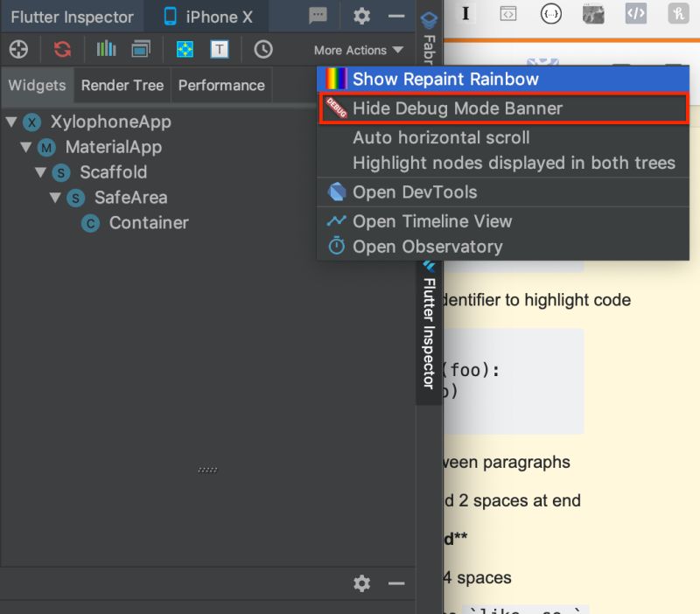Switch to the Render Tree tab

point(122,85)
